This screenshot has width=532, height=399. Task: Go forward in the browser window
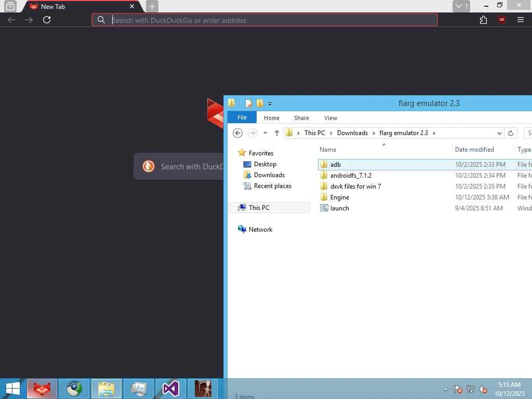(29, 20)
